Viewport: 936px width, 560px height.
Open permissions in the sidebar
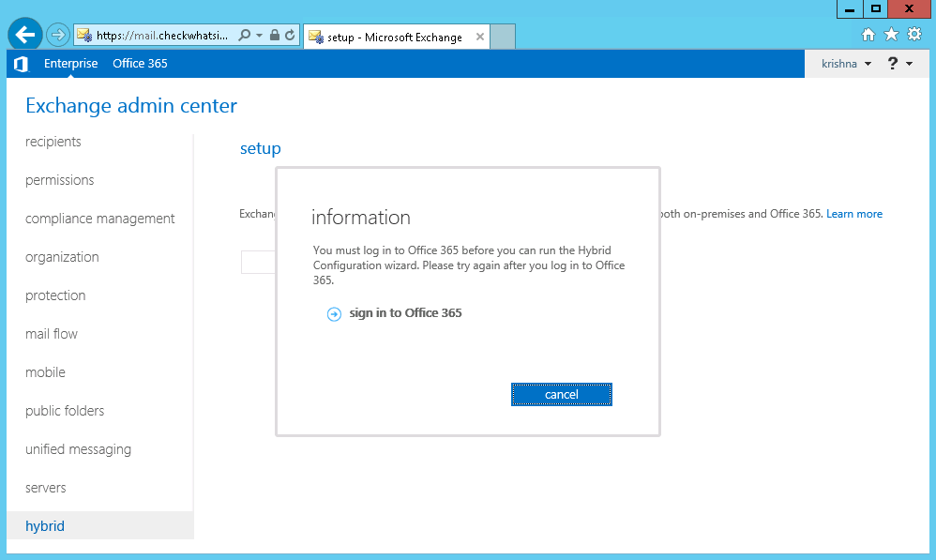[60, 180]
